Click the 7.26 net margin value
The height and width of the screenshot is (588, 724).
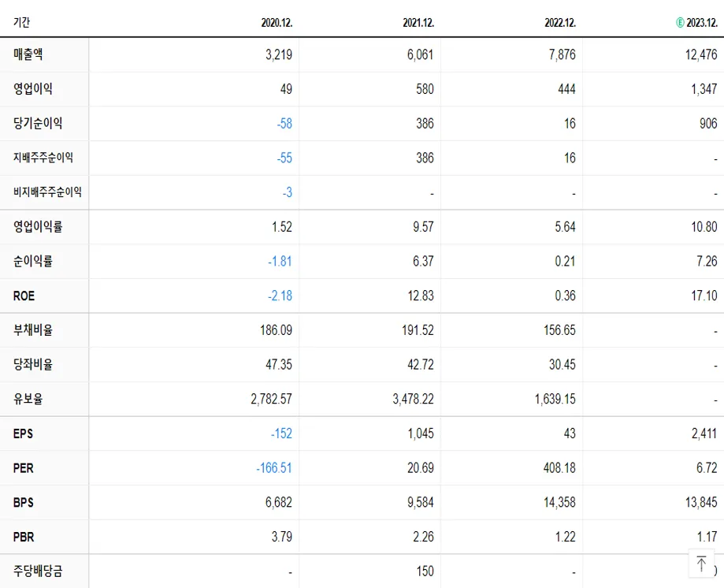(x=707, y=262)
